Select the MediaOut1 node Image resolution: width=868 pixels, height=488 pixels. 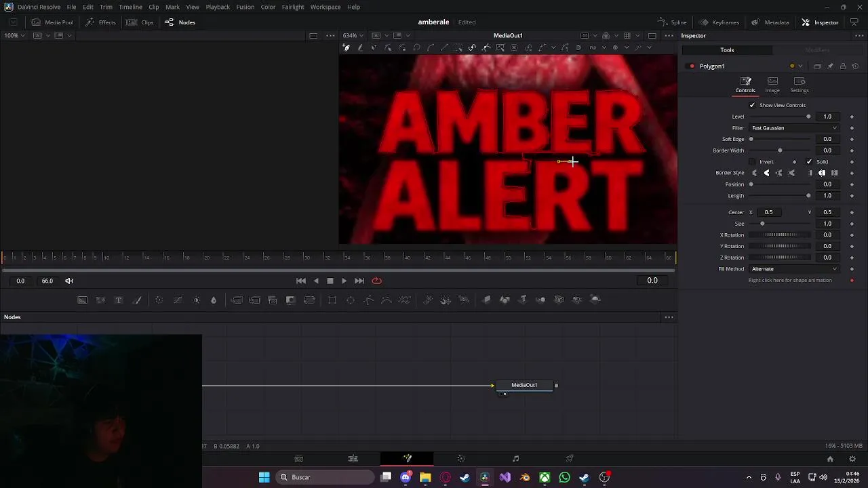coord(524,386)
